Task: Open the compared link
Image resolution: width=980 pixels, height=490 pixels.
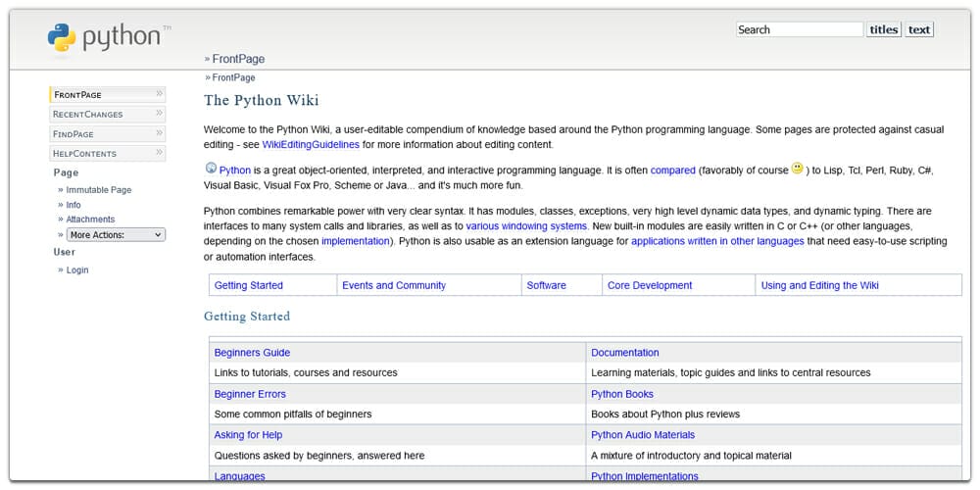Action: [673, 170]
